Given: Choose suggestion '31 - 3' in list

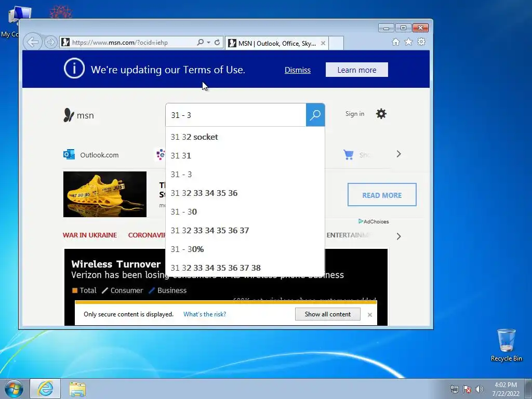Looking at the screenshot, I should [x=245, y=174].
